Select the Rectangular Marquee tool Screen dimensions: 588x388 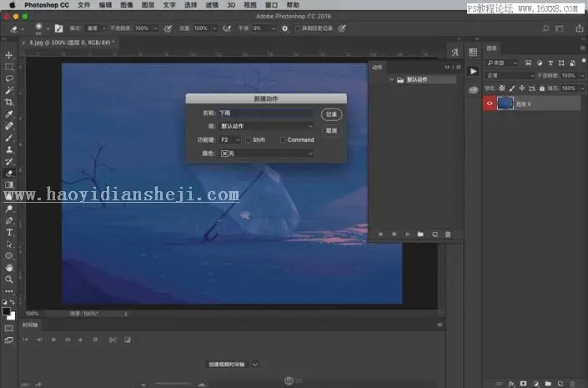[9, 67]
